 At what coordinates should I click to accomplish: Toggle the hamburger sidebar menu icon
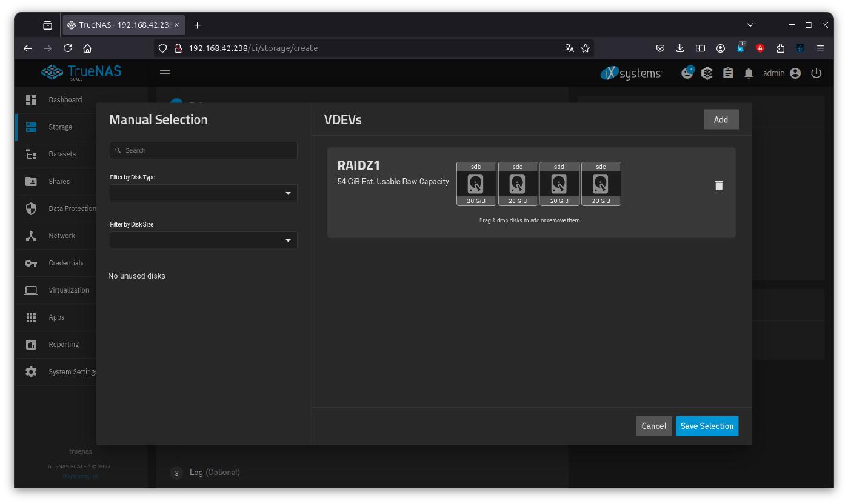165,73
